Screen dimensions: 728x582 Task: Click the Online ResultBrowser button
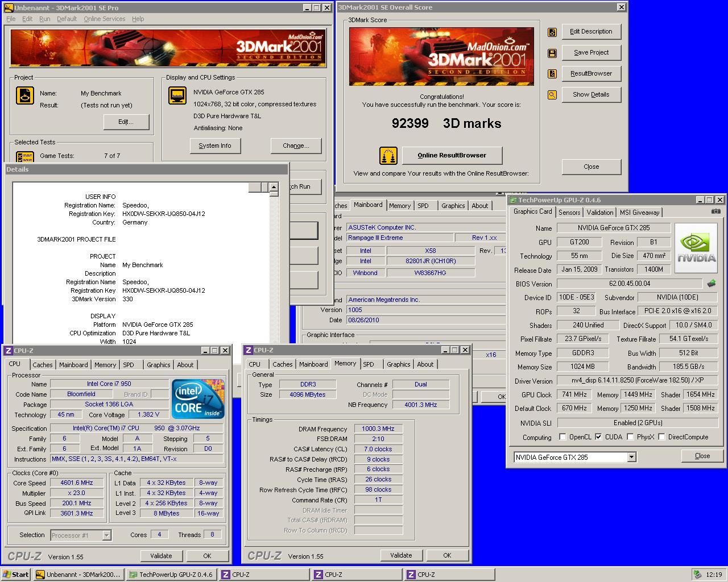pyautogui.click(x=452, y=155)
